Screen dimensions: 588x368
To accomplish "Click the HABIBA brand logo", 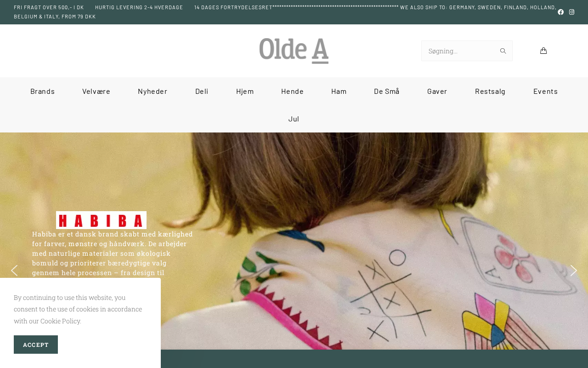I will point(101,220).
